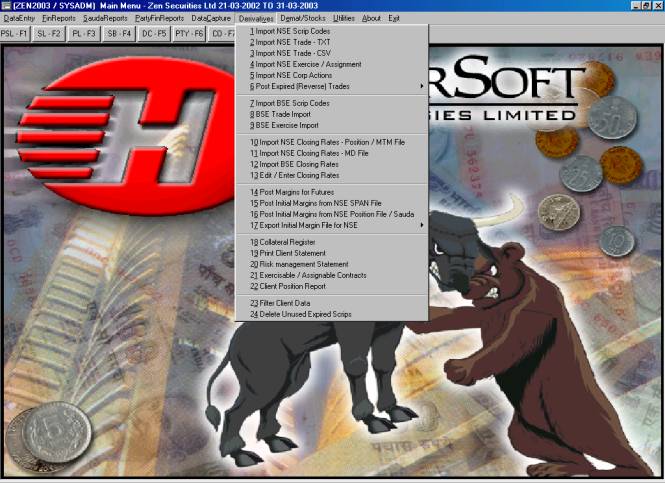Choose Risk management Statement
Viewport: 665px width, 483px height.
click(300, 264)
